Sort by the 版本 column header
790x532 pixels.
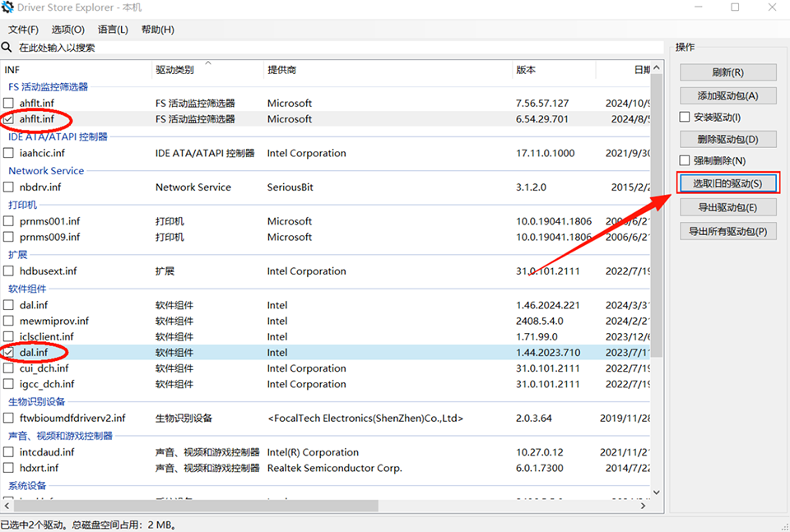coord(554,70)
